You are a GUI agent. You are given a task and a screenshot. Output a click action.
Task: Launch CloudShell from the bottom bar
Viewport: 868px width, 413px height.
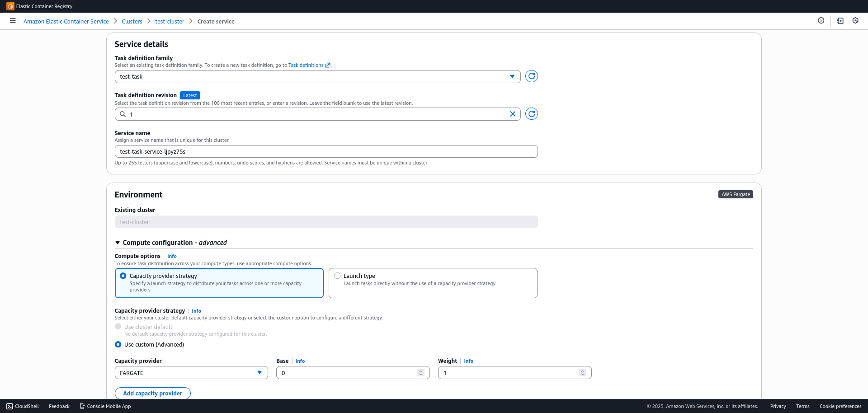[x=22, y=406]
